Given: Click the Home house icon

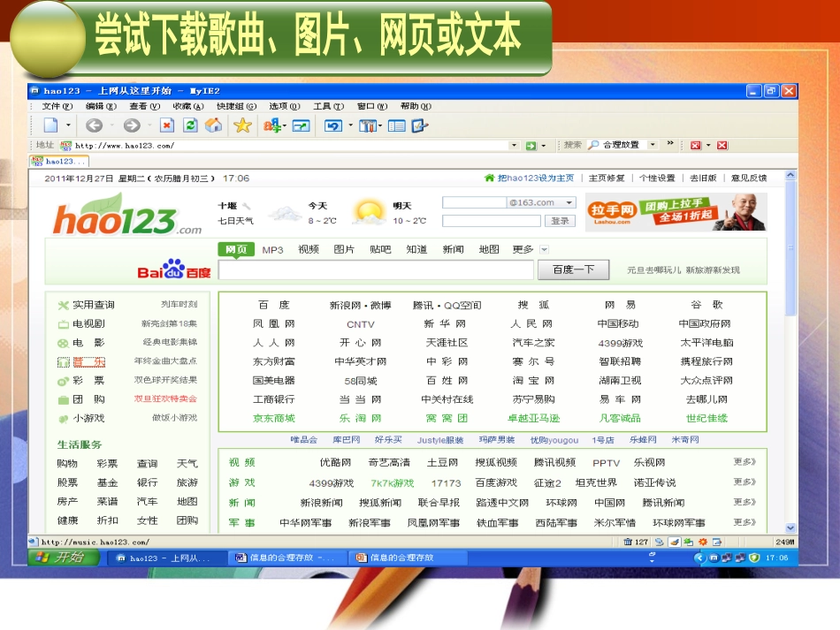Looking at the screenshot, I should (x=214, y=125).
